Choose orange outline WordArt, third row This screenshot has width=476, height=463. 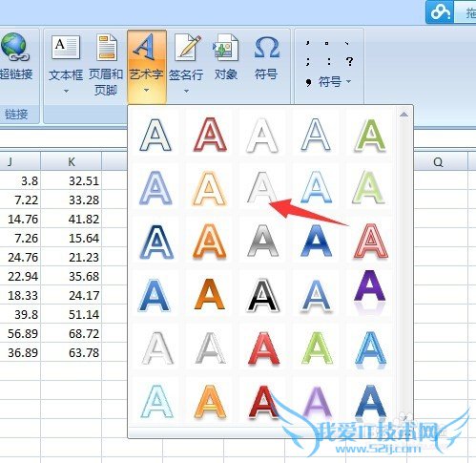tap(210, 241)
